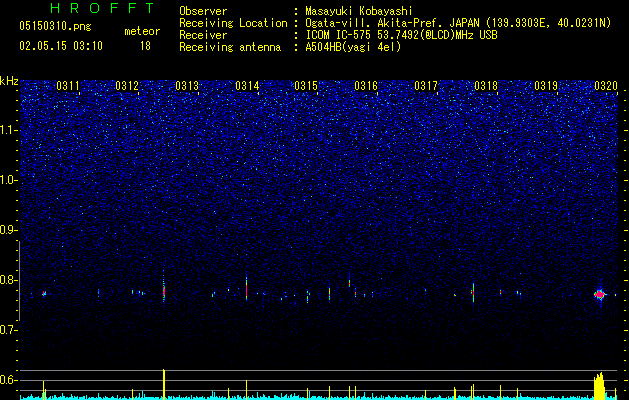Viewport: 629px width, 400px height.
Task: Click the 0.8 frequency axis label
Action: [9, 280]
